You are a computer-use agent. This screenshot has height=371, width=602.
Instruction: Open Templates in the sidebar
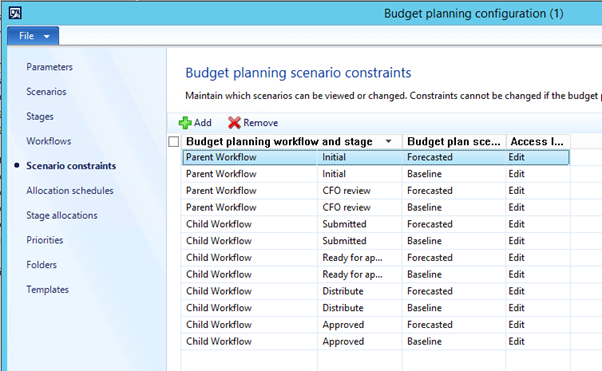48,290
